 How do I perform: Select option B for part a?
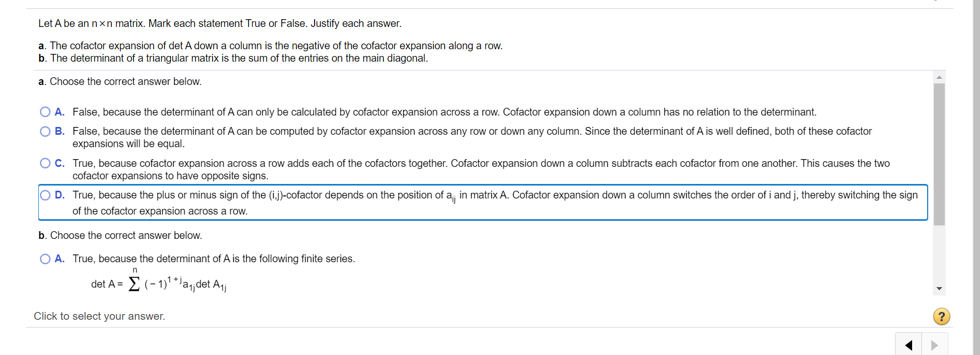(45, 131)
